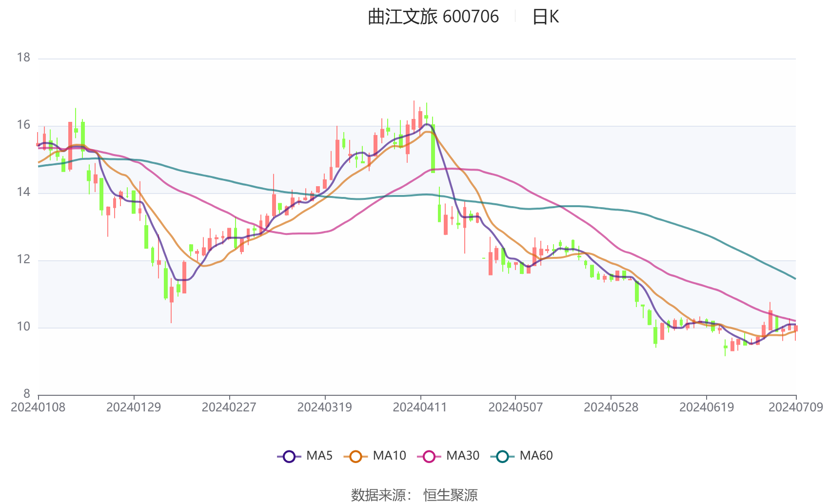Click the y-axis value 12
Image resolution: width=829 pixels, height=504 pixels.
tap(23, 260)
